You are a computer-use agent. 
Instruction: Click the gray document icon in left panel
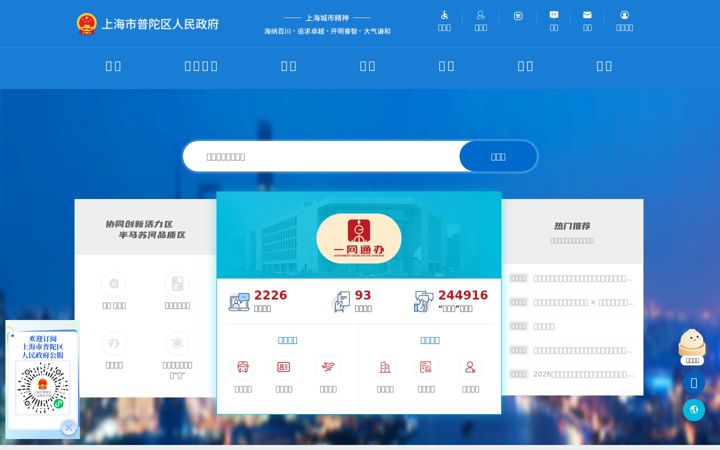point(177,284)
